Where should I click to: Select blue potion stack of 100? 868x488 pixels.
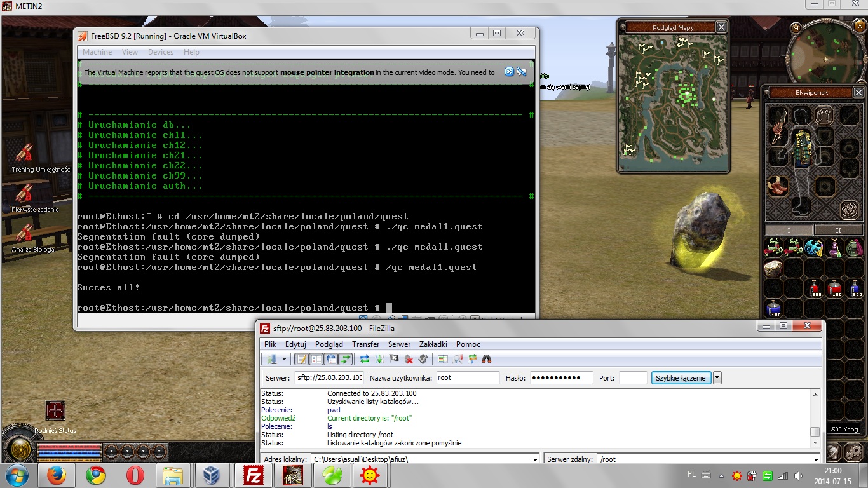(773, 309)
